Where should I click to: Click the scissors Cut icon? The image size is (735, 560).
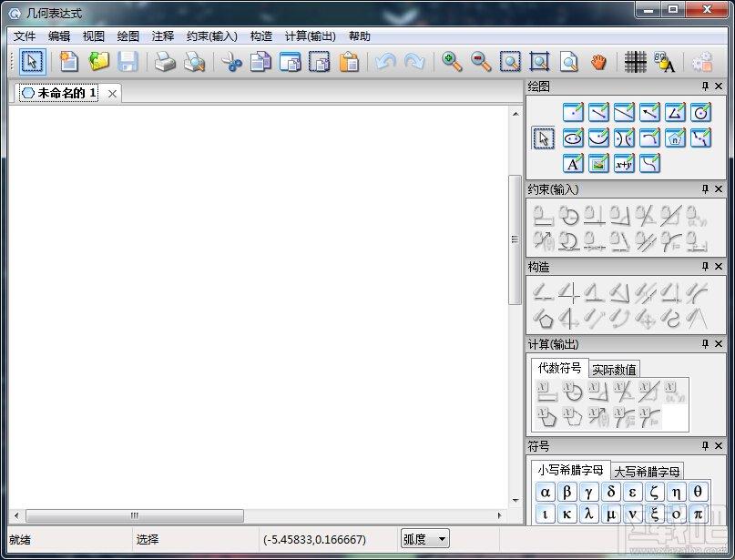231,62
